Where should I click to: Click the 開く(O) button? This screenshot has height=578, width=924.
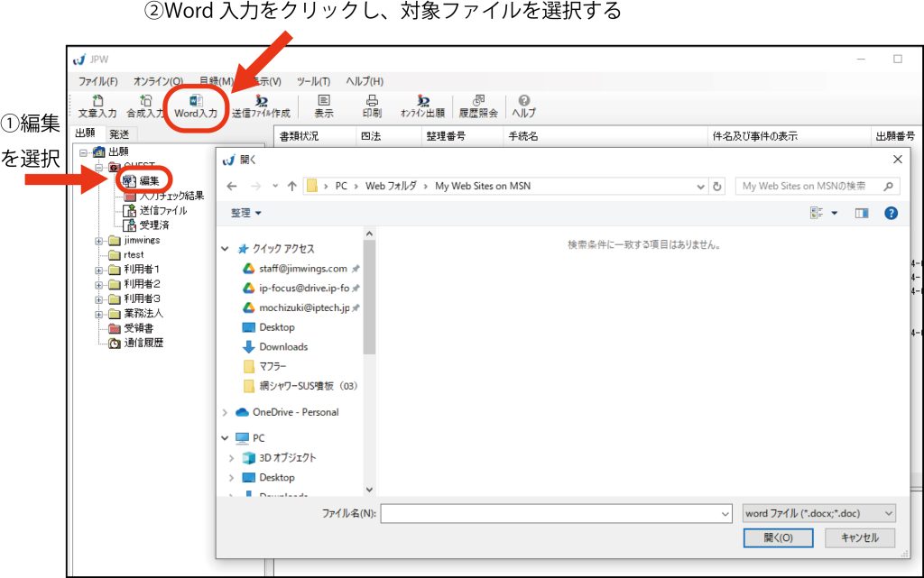(x=778, y=537)
